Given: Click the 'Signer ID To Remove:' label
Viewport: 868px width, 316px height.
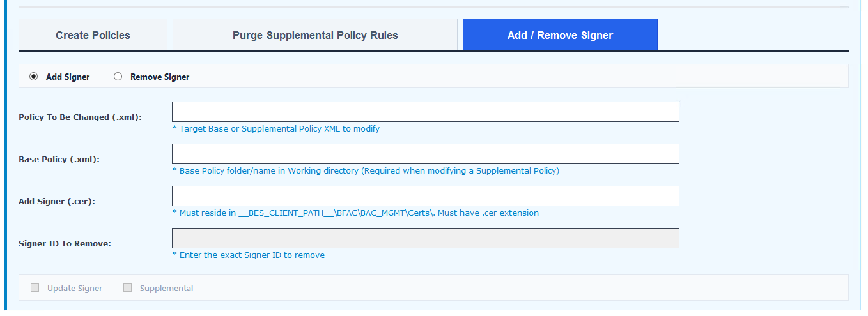Looking at the screenshot, I should (x=65, y=244).
